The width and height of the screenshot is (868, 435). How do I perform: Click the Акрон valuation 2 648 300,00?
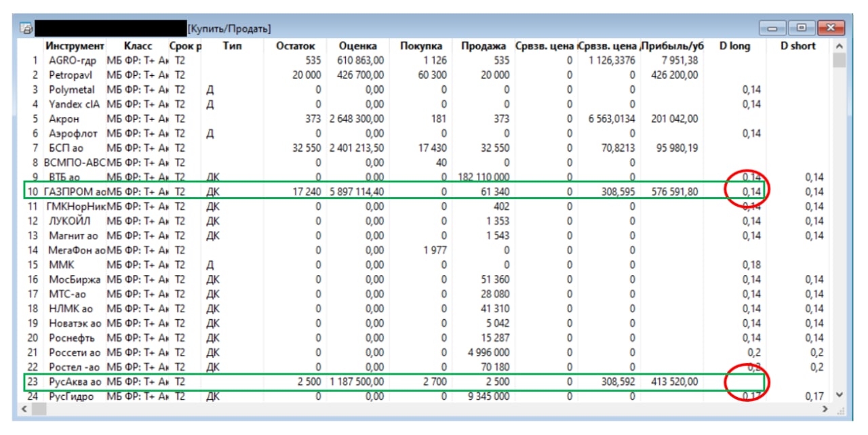(357, 119)
